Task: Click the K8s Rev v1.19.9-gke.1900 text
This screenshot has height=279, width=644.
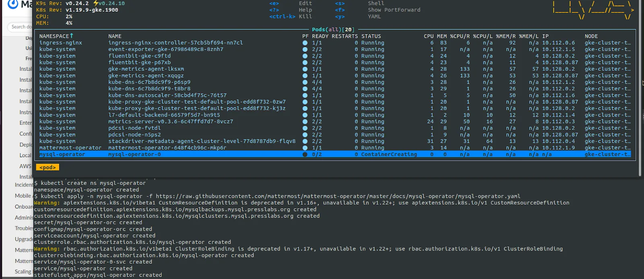Action: 77,10
